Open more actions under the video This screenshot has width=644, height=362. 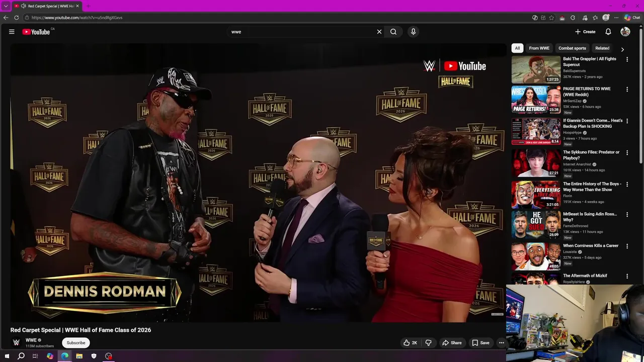pyautogui.click(x=501, y=343)
